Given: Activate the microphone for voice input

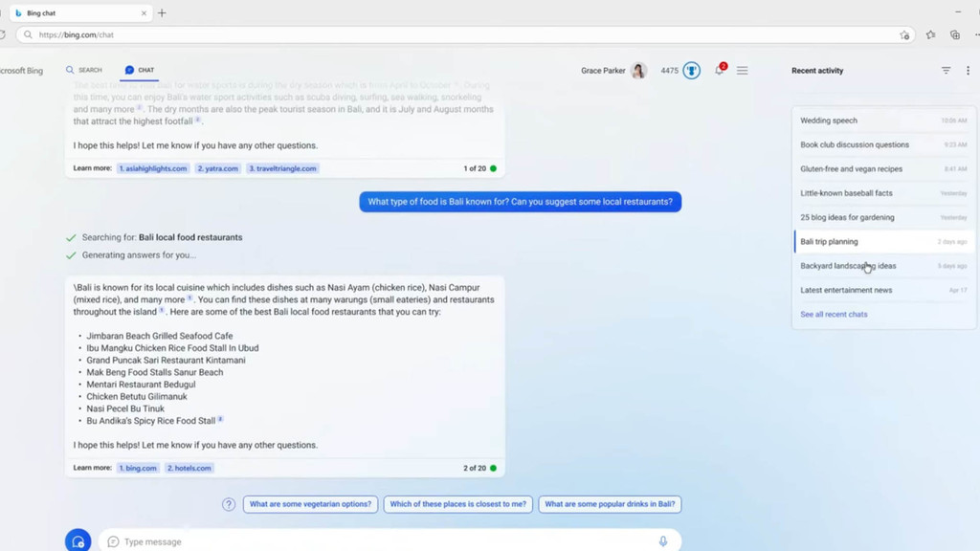Looking at the screenshot, I should [664, 540].
